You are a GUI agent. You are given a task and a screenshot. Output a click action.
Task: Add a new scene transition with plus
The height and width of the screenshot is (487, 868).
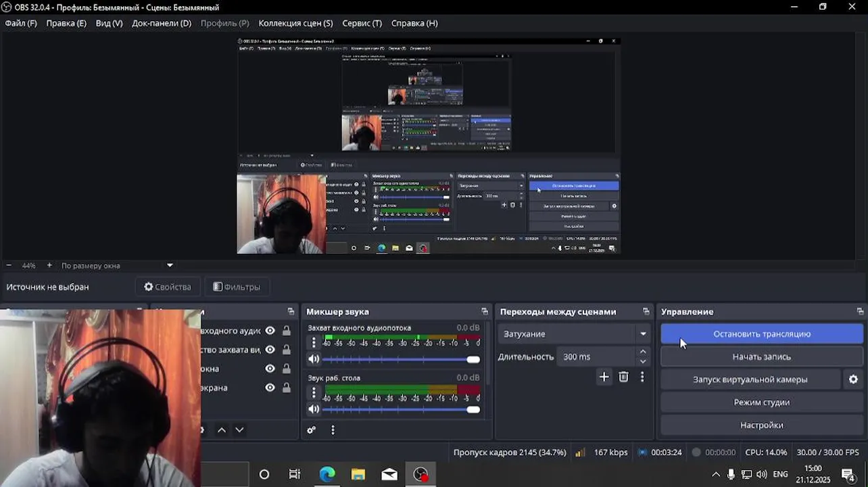[604, 377]
